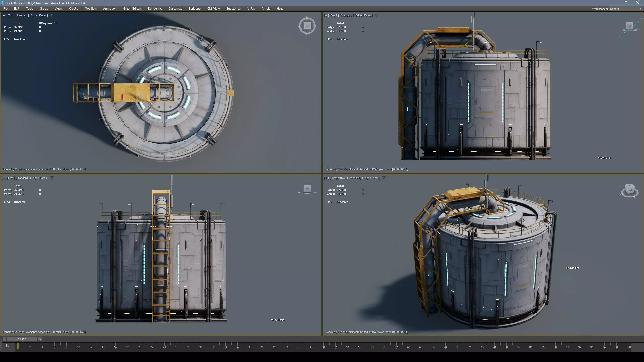The image size is (644, 362).
Task: Open the [Standard] menu in the Left viewport
Action: tap(22, 178)
